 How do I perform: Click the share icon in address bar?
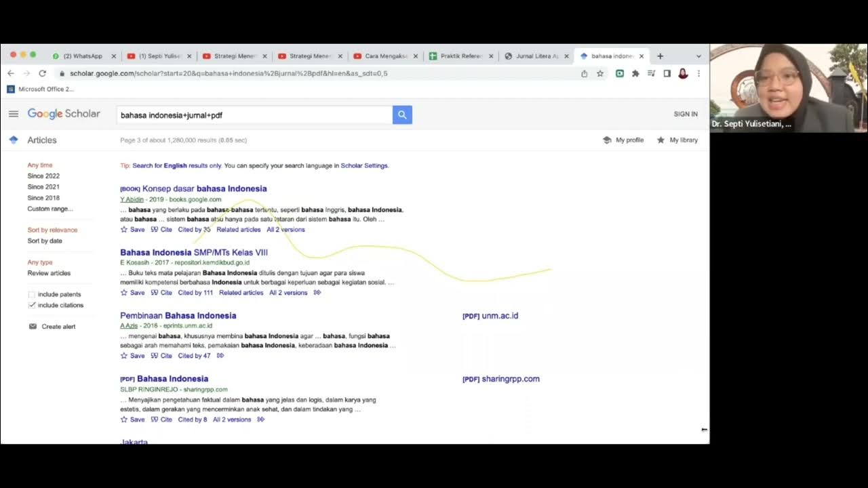coord(584,73)
